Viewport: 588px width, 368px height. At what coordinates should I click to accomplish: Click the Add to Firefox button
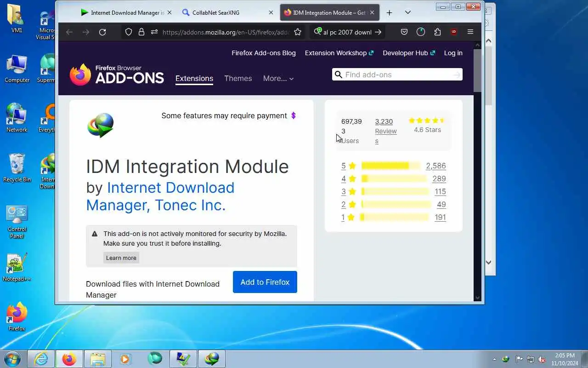tap(265, 282)
